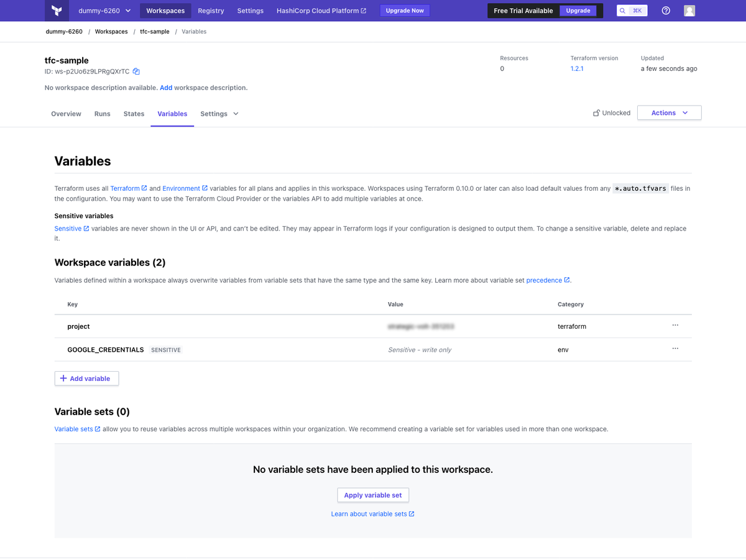Open the help question mark icon

point(666,11)
